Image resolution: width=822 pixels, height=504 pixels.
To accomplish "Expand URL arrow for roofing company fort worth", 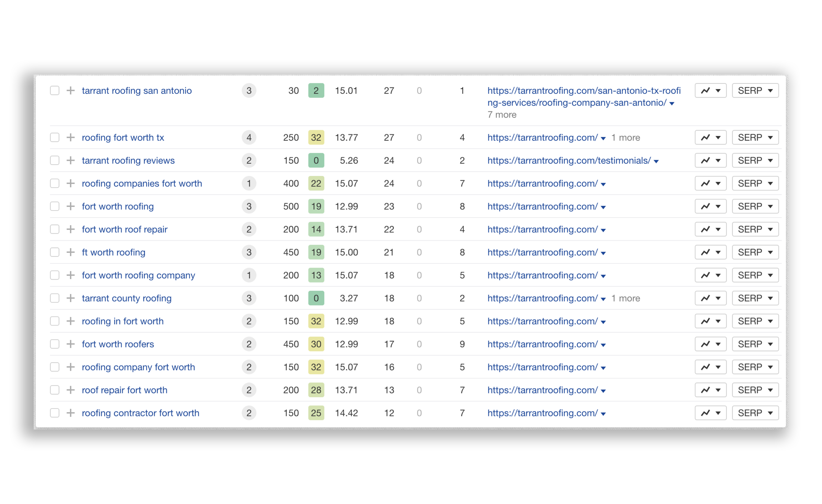I will 603,368.
